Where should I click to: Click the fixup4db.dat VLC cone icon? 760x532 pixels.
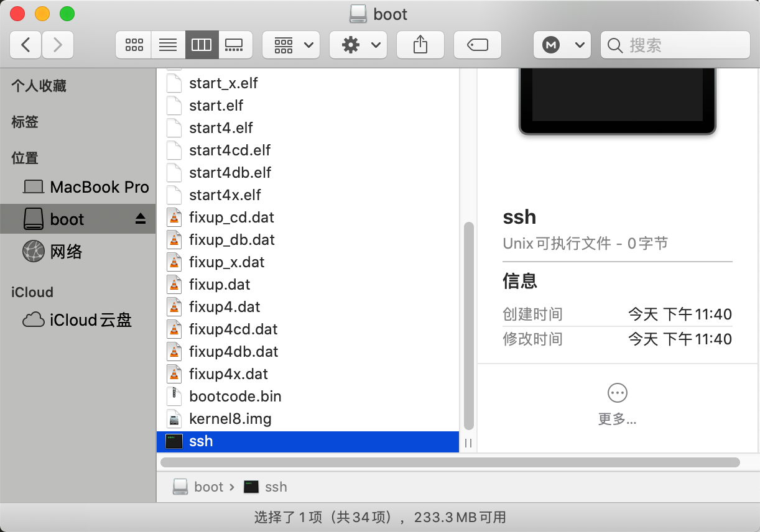(x=175, y=352)
